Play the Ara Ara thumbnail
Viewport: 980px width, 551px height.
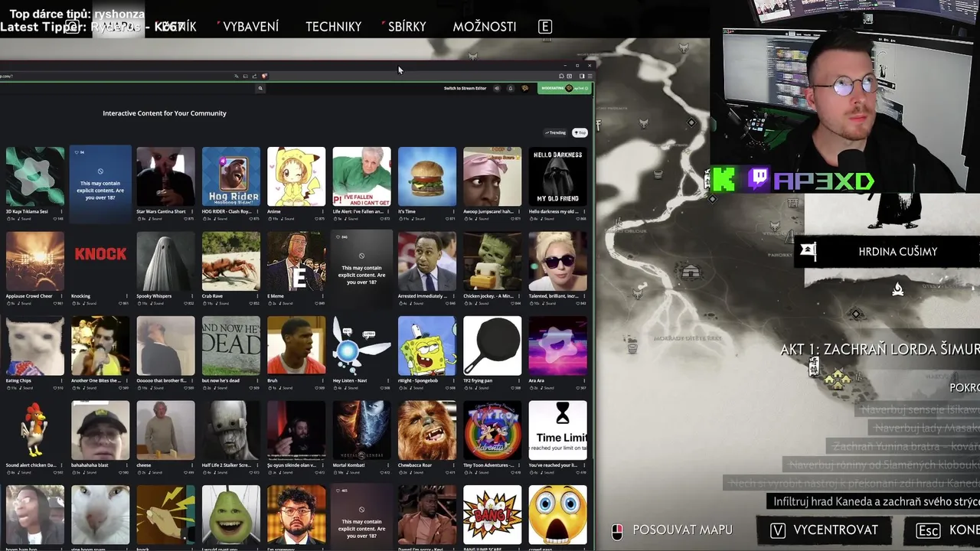coord(557,345)
